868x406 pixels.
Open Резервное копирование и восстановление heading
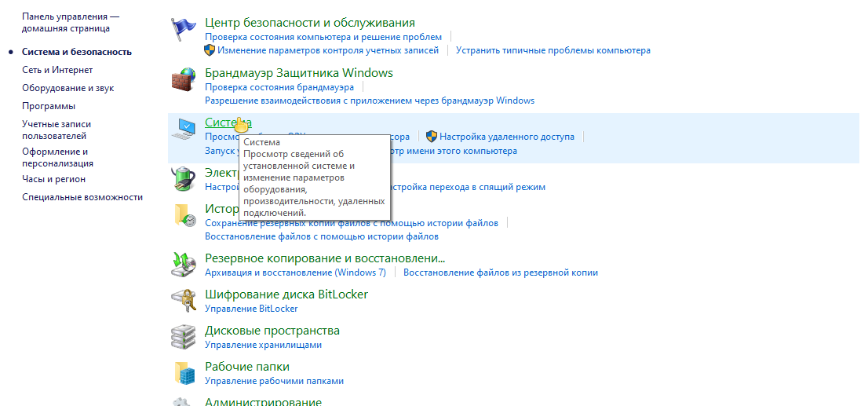[x=325, y=258]
